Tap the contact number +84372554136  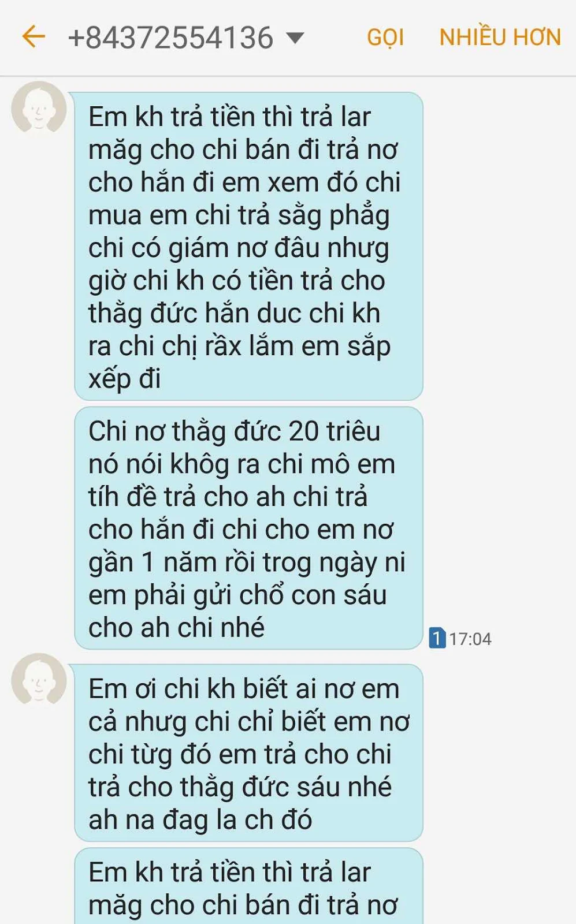[x=170, y=38]
